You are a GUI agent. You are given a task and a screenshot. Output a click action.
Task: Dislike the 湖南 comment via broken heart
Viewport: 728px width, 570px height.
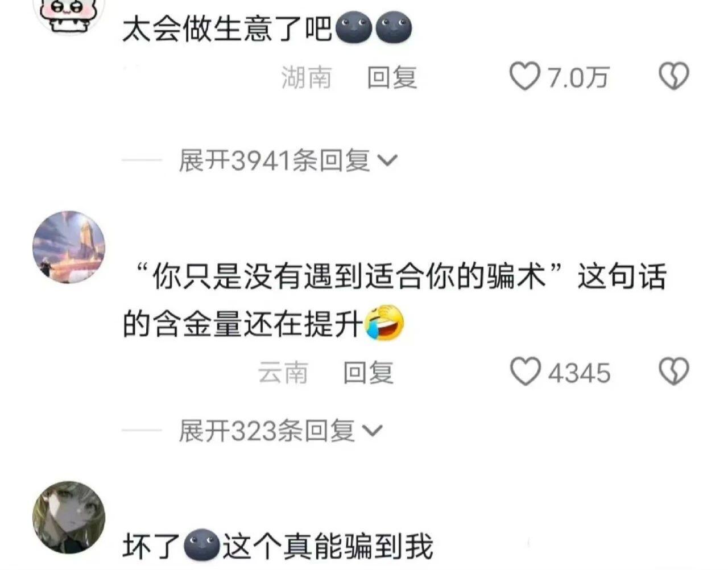[x=674, y=77]
